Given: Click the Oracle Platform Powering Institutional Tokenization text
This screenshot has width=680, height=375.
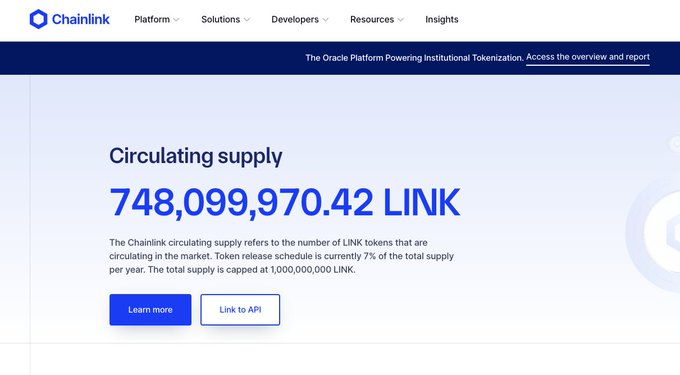Looking at the screenshot, I should (x=414, y=58).
